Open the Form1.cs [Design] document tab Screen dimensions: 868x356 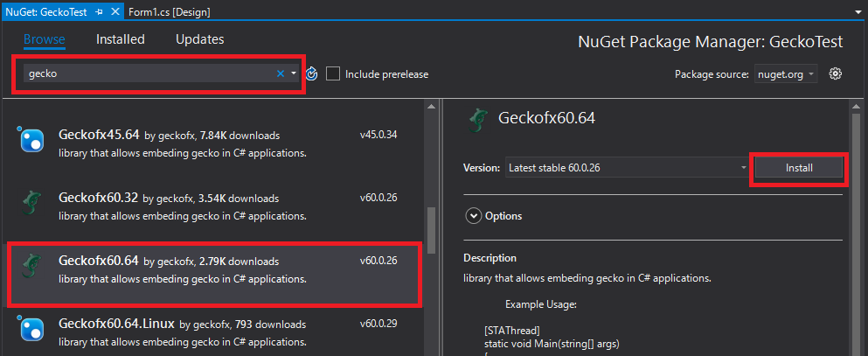170,11
